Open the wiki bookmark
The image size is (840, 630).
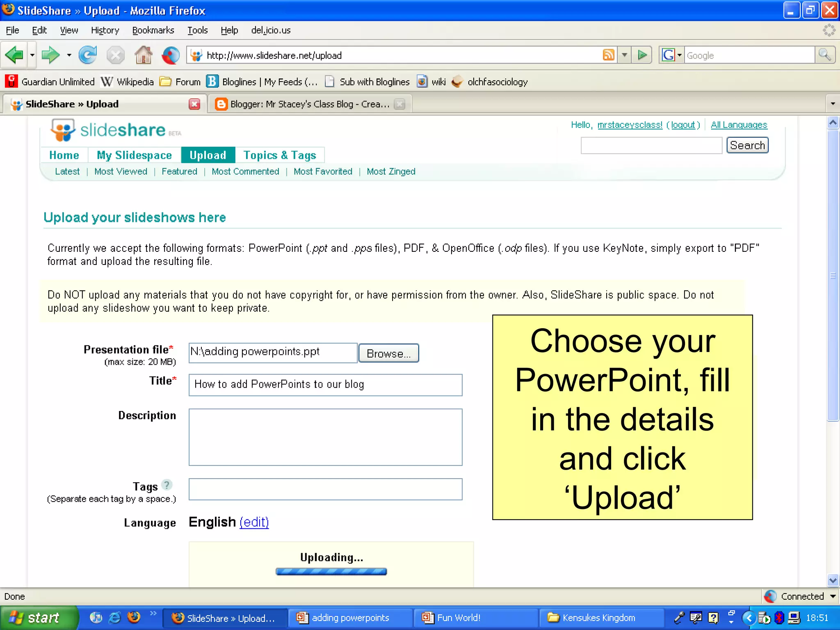pos(431,82)
